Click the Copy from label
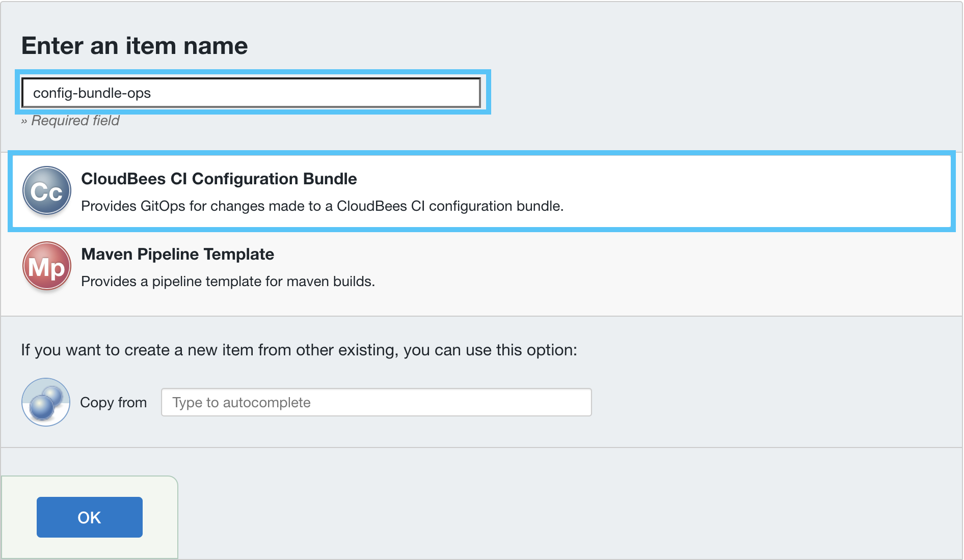 [113, 402]
